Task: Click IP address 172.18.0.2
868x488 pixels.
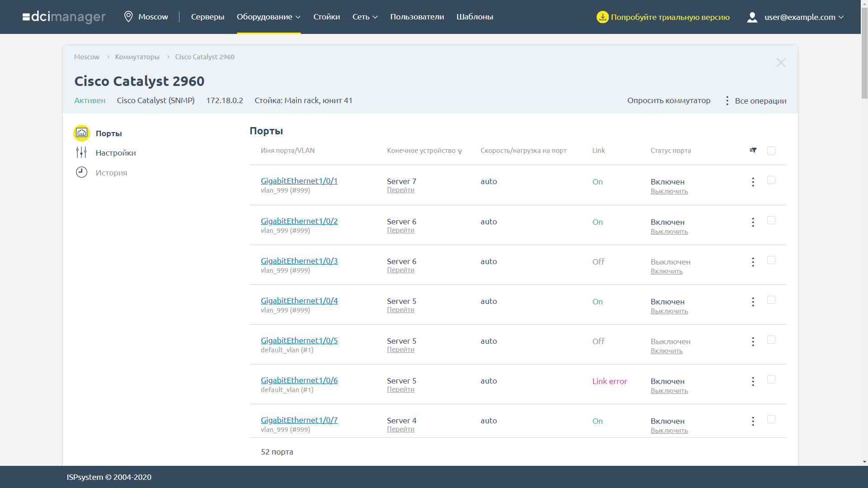Action: 224,100
